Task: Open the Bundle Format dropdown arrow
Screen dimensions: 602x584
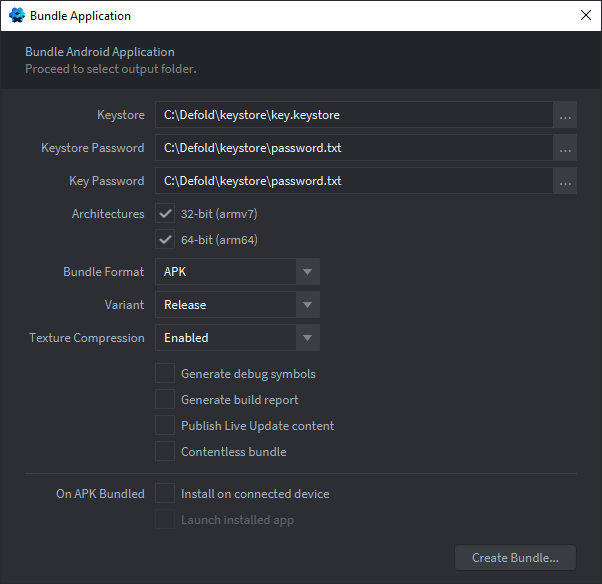Action: click(x=308, y=272)
